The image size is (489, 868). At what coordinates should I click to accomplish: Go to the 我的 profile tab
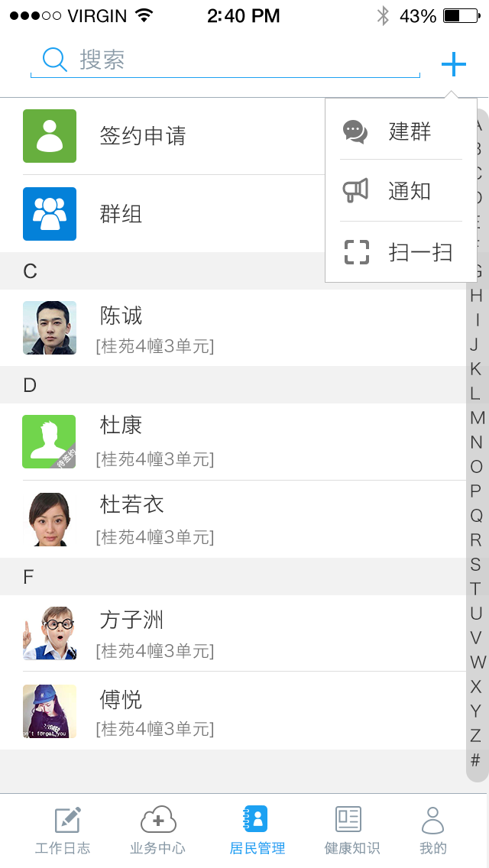pos(433,831)
